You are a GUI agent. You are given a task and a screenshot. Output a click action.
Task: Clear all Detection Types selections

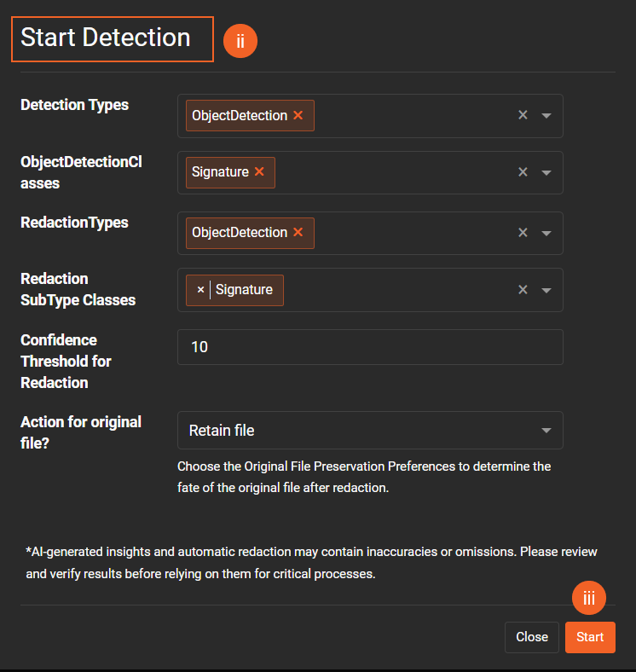[523, 115]
